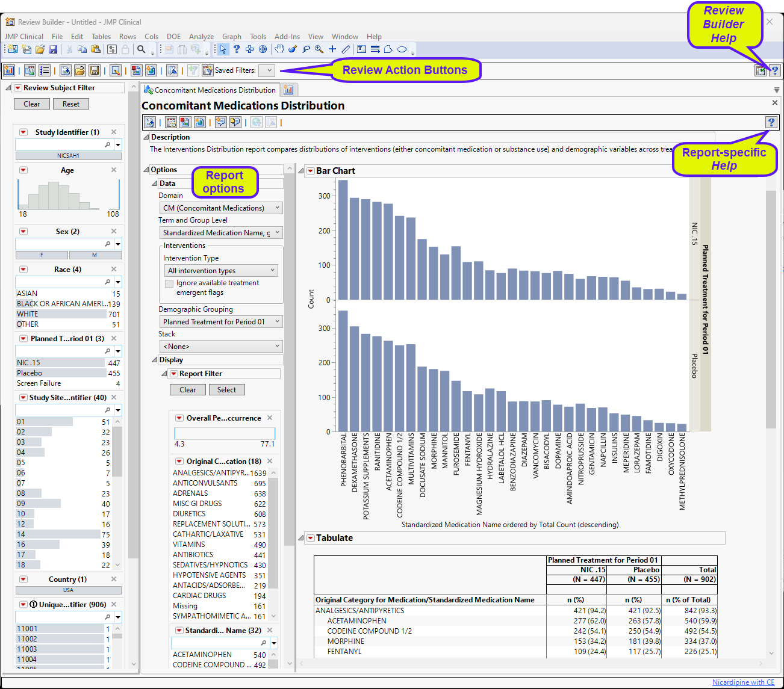
Task: Click the Review Builder help question-mark icon
Action: (774, 70)
